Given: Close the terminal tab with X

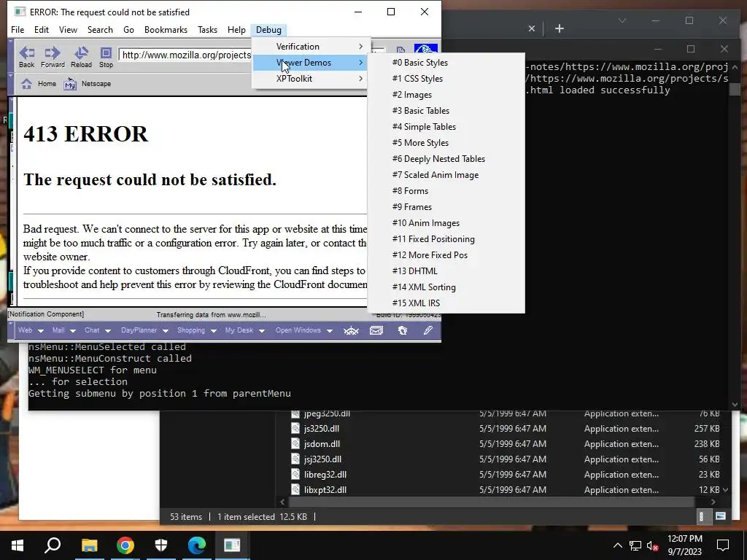Looking at the screenshot, I should (x=532, y=28).
